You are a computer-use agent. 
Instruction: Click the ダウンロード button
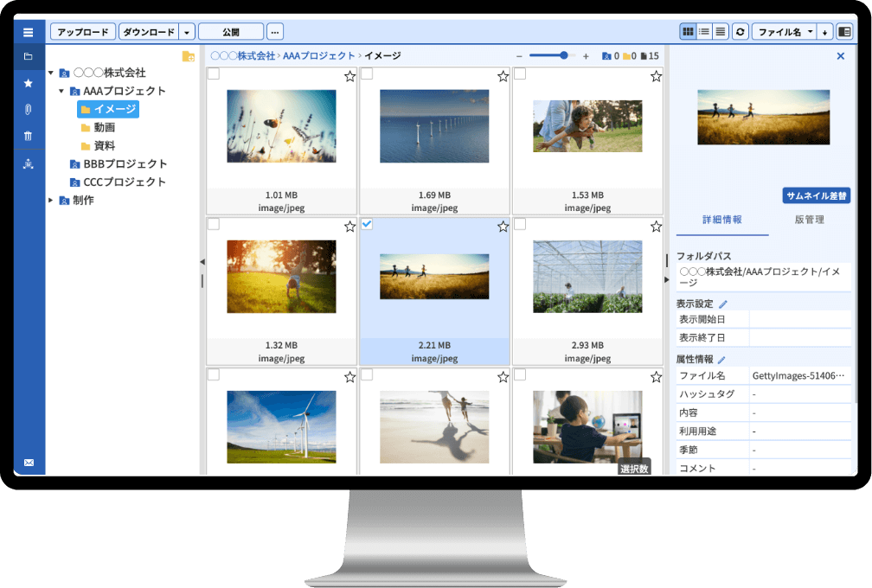pos(149,32)
